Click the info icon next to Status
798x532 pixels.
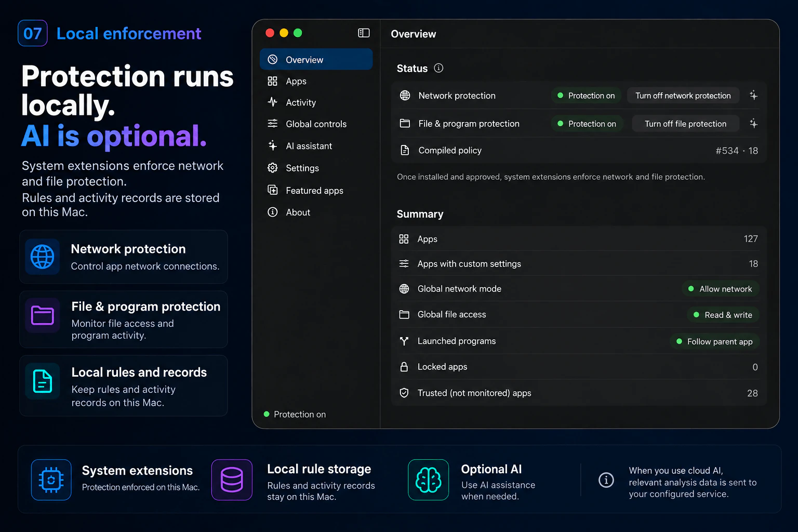coord(438,68)
